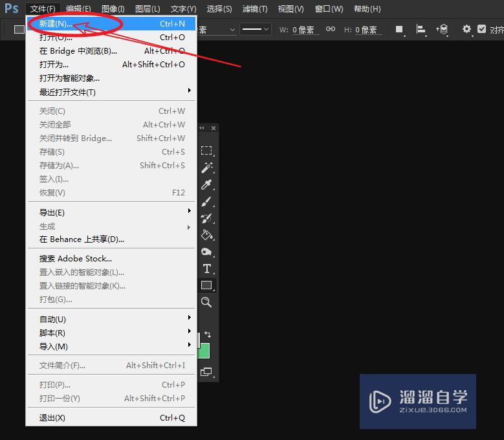Open the stroke width dropdown arrow
This screenshot has height=440, width=504.
pos(233,30)
